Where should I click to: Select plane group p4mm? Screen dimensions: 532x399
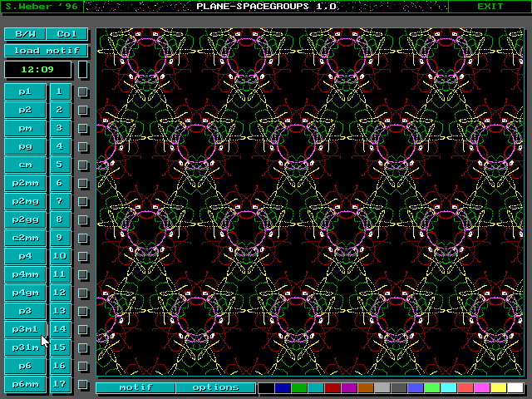point(25,275)
